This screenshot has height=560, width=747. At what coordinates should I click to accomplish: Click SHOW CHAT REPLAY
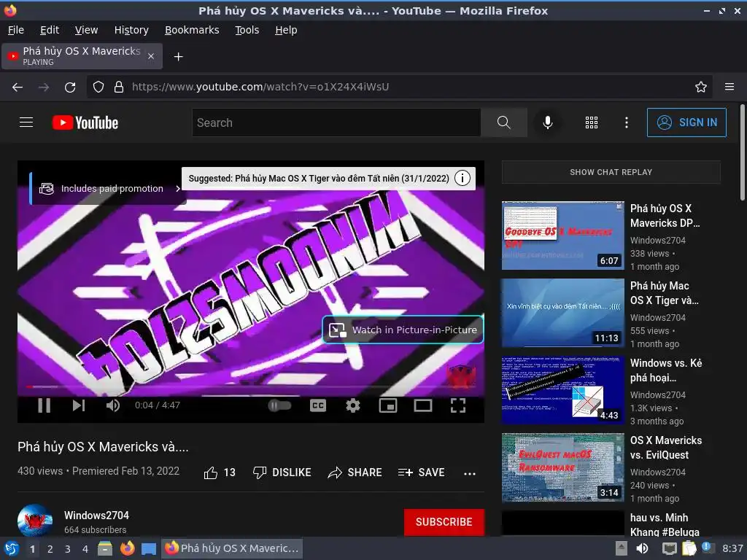coord(611,172)
